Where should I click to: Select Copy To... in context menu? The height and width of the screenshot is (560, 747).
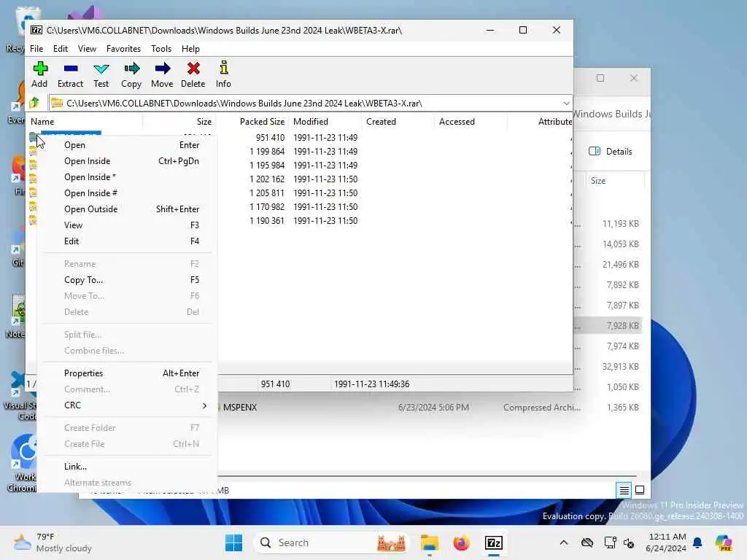point(127,280)
